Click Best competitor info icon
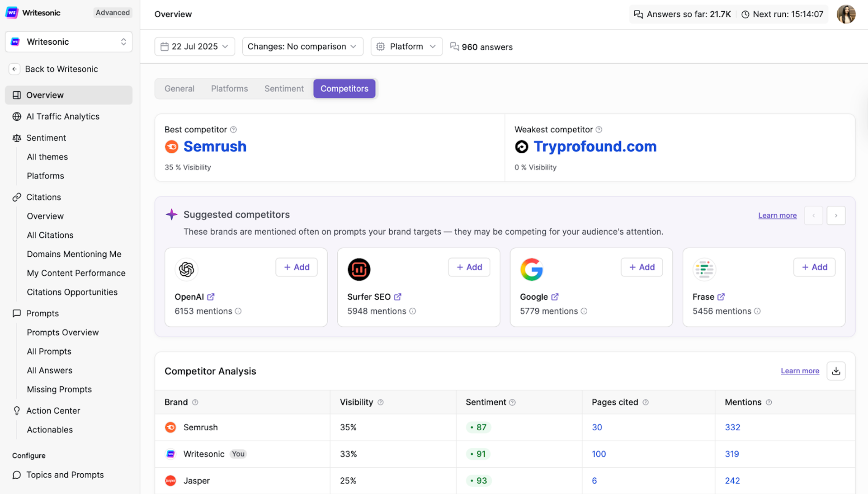The width and height of the screenshot is (868, 494). pos(233,130)
